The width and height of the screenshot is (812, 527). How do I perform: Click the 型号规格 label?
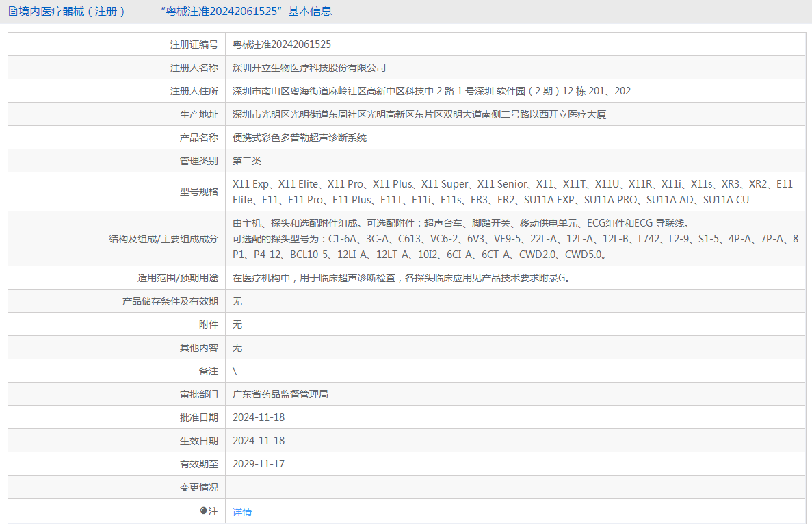pyautogui.click(x=199, y=192)
